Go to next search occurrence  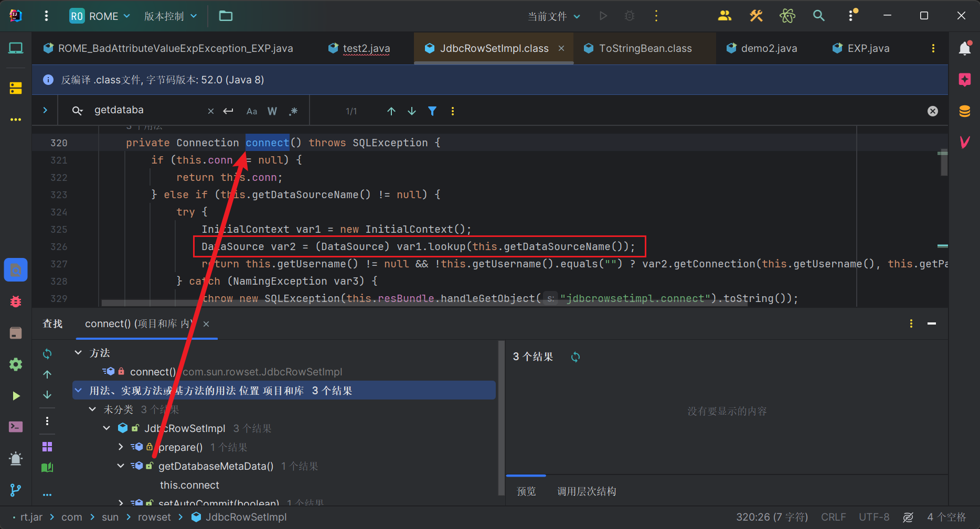412,111
